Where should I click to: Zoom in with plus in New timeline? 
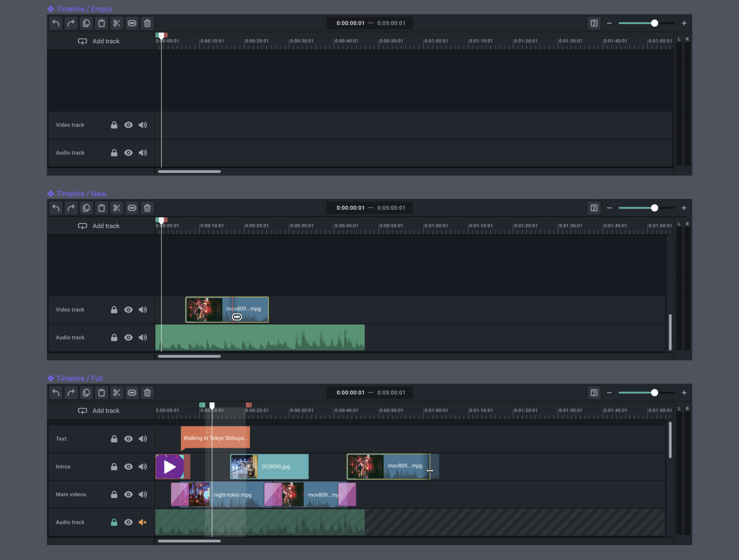[x=684, y=208]
